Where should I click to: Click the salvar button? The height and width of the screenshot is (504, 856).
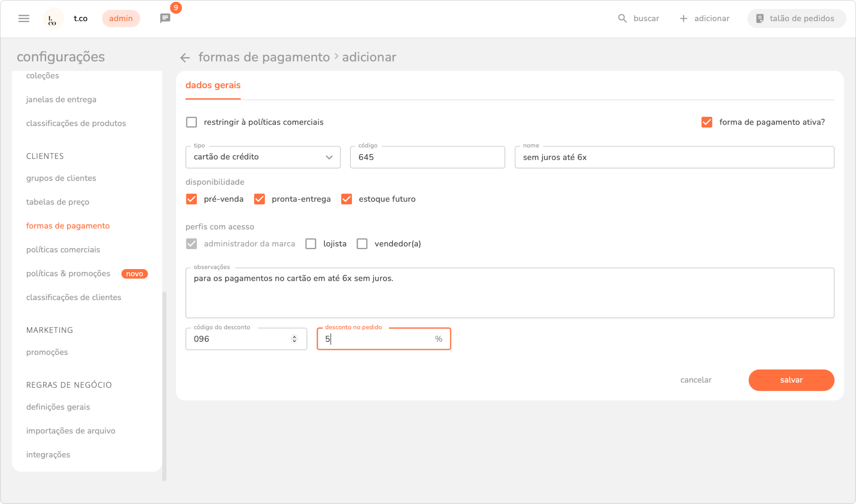791,380
